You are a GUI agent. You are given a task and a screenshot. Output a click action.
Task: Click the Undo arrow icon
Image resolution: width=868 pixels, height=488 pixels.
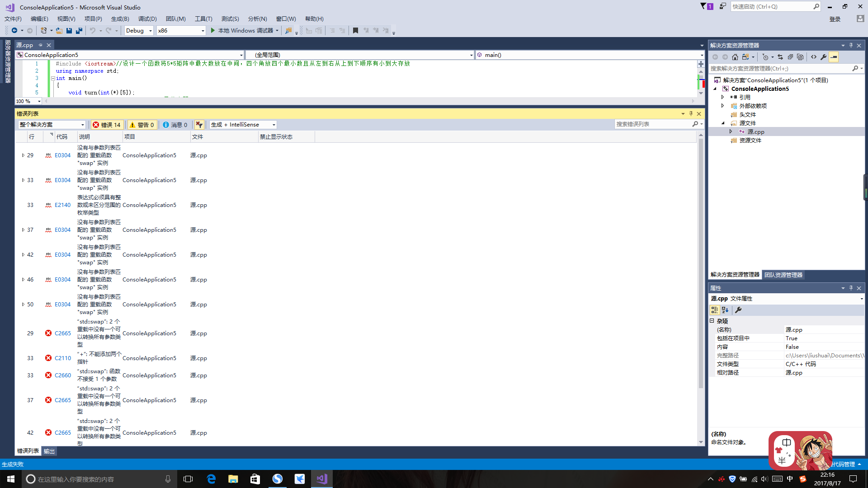pyautogui.click(x=93, y=31)
